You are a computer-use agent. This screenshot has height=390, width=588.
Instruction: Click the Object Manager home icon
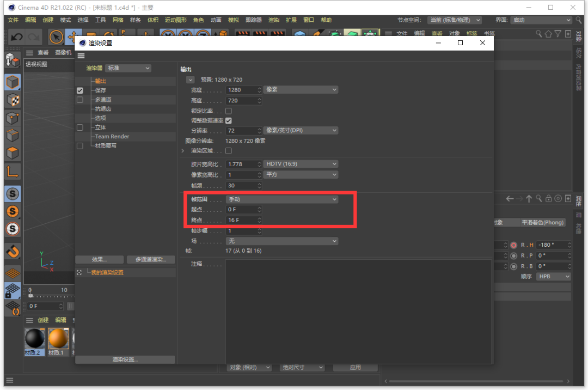click(548, 34)
